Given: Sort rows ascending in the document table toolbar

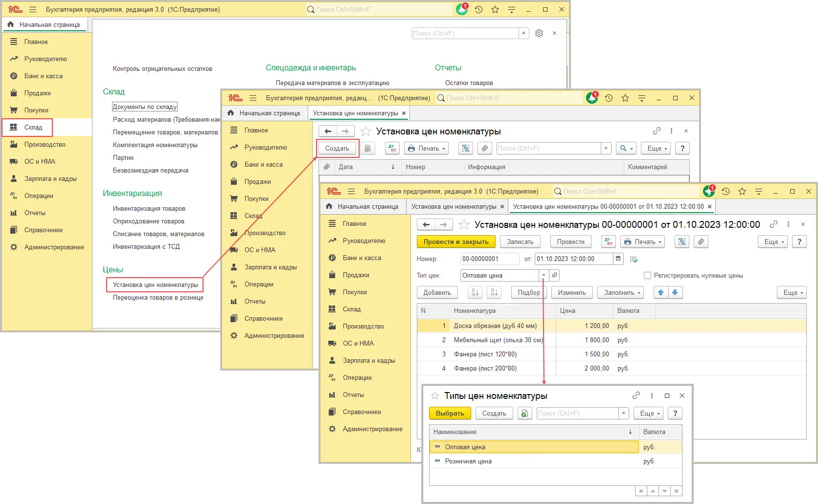Looking at the screenshot, I should click(475, 292).
